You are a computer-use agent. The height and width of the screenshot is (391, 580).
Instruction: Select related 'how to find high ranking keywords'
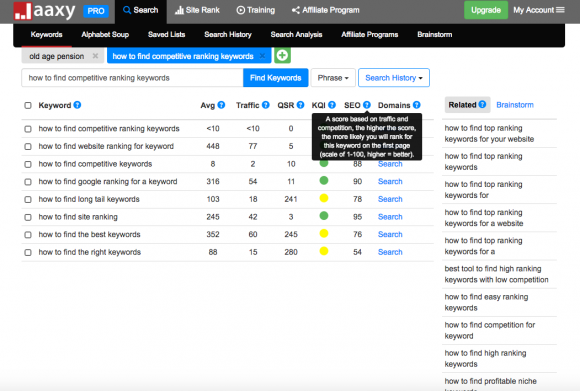(485, 358)
